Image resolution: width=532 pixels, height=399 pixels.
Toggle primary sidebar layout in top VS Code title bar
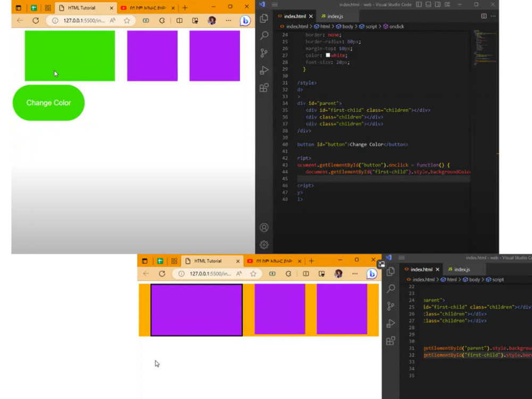(x=419, y=4)
